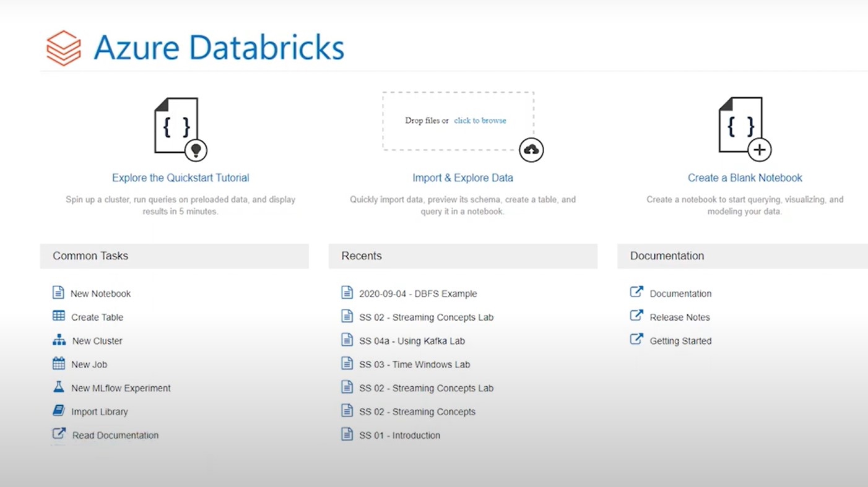The image size is (868, 487).
Task: Click the Create a Blank Notebook plus icon
Action: [x=759, y=149]
